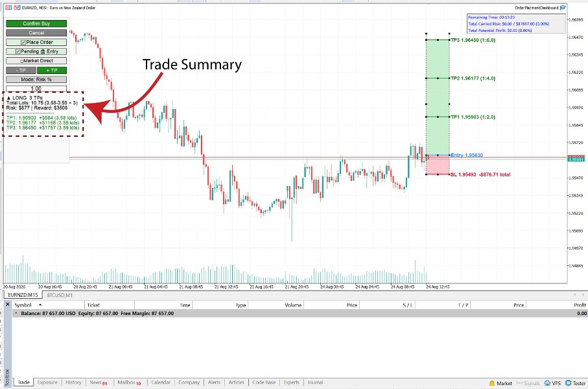Screen dimensions: 588x389
Task: Open the Calendar tab
Action: coord(161,383)
